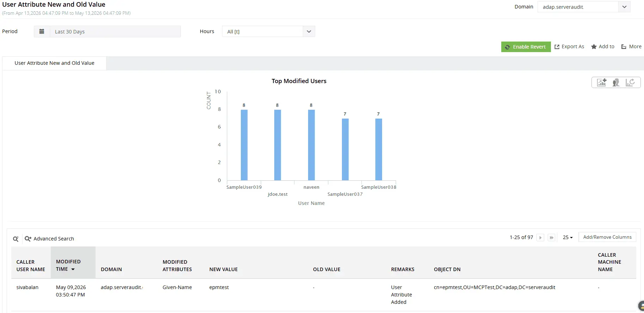This screenshot has width=644, height=313.
Task: Click Add to favorites star
Action: pyautogui.click(x=603, y=46)
